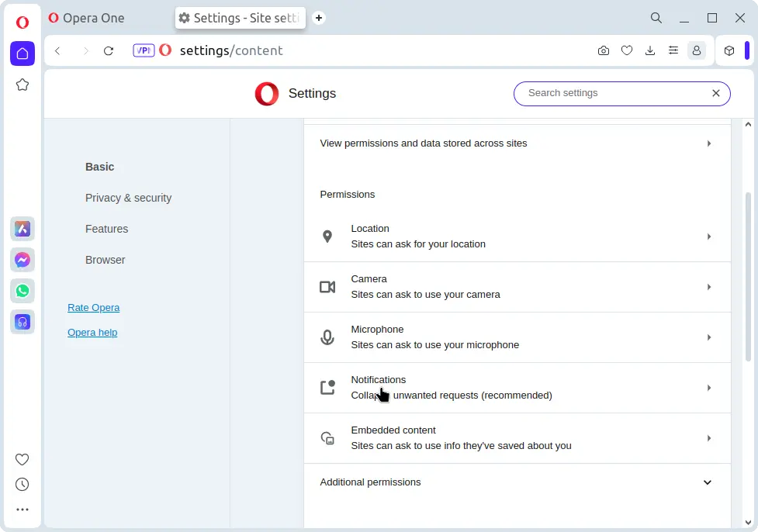Open a new tab with plus button

pos(319,18)
